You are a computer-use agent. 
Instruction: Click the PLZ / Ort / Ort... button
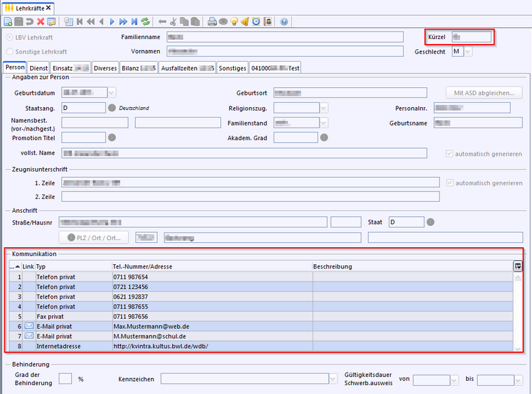95,237
